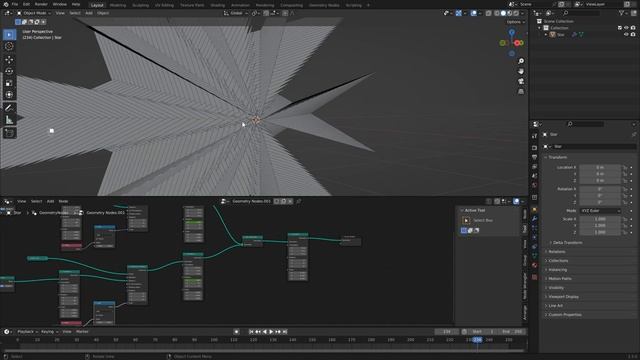
Task: Expand the Relations panel
Action: click(x=556, y=251)
